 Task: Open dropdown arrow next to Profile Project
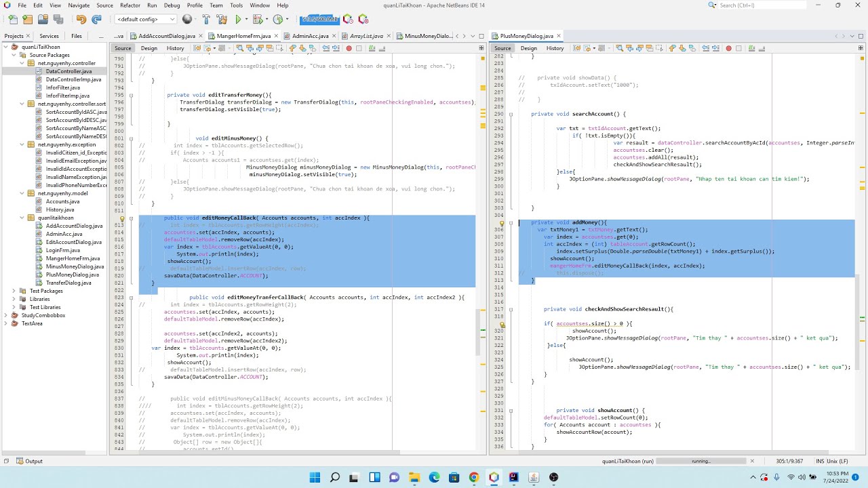[x=287, y=20]
